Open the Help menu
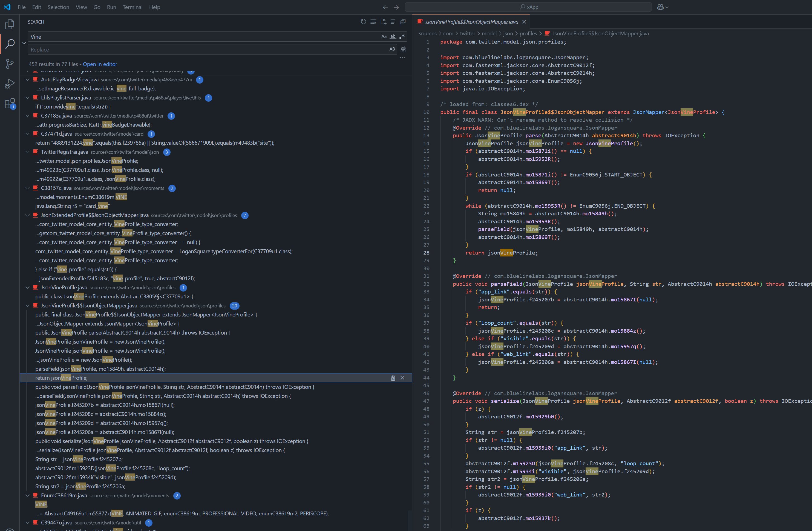812x531 pixels. [155, 7]
